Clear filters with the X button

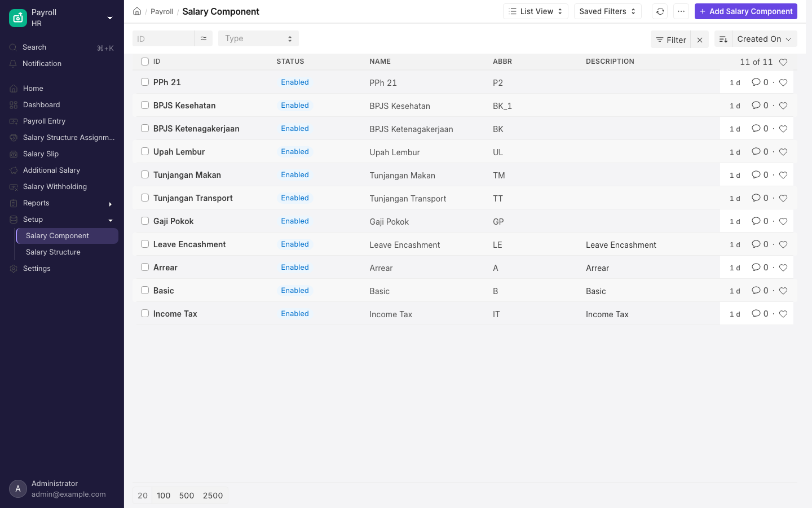[x=700, y=40]
